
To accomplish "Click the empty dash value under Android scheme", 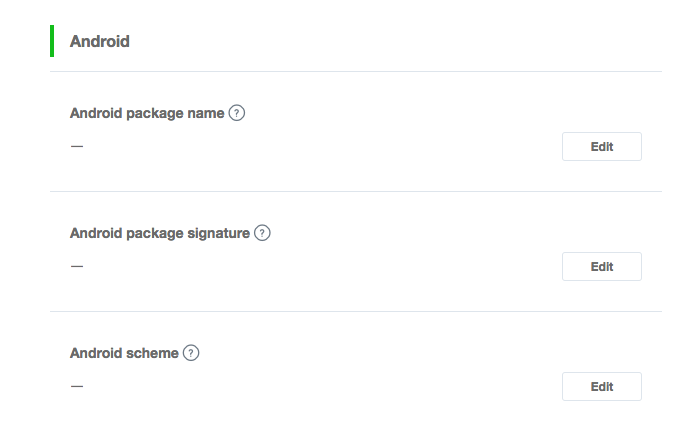I will click(77, 386).
